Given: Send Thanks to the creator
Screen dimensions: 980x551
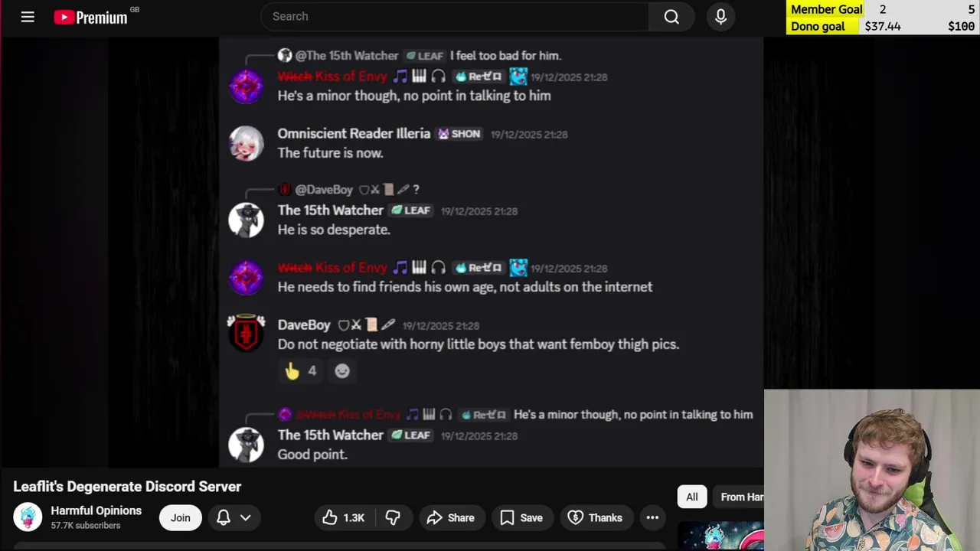Looking at the screenshot, I should (x=595, y=518).
